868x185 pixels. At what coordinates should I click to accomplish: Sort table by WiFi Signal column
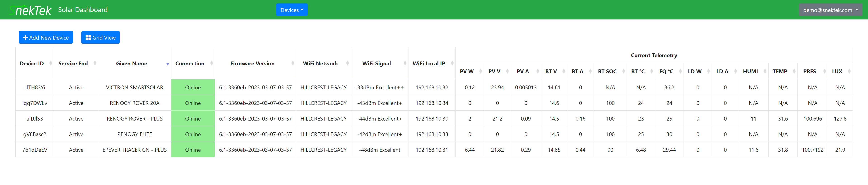point(380,63)
